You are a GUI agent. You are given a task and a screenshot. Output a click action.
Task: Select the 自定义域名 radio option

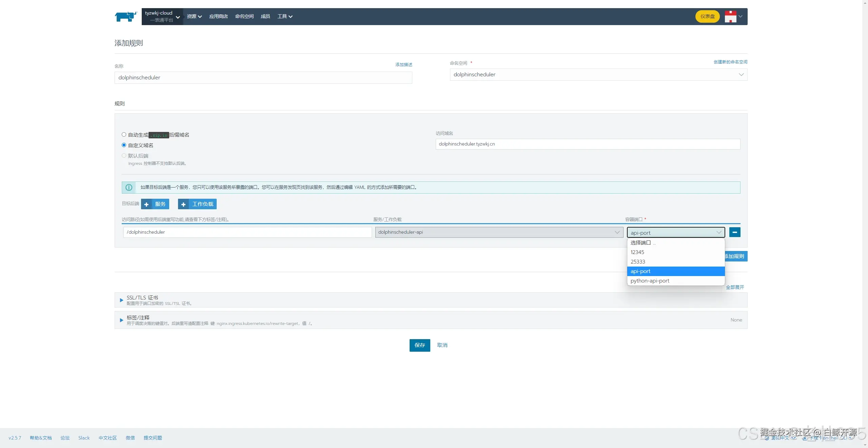click(x=124, y=145)
